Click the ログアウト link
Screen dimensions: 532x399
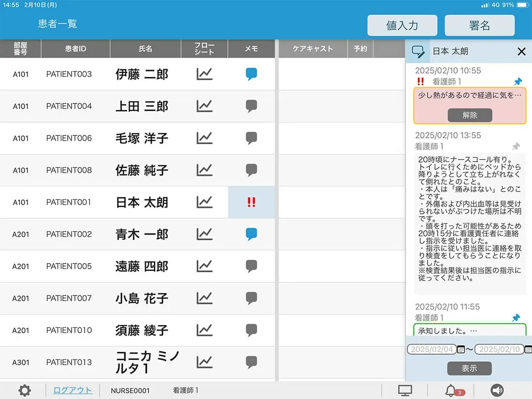[73, 390]
